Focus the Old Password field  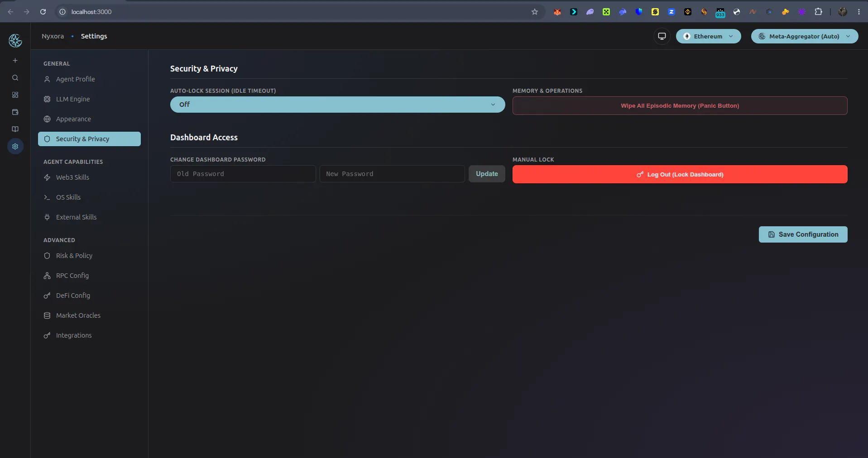pyautogui.click(x=243, y=174)
